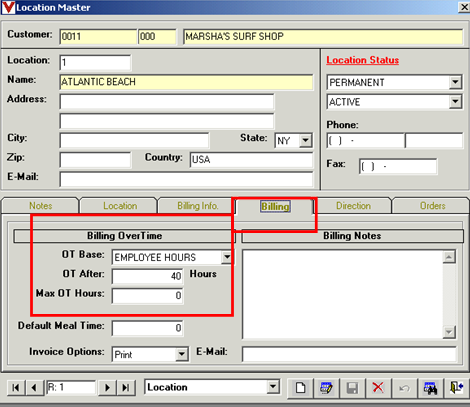Go to the previous record
This screenshot has width=470, height=407.
pos(34,388)
